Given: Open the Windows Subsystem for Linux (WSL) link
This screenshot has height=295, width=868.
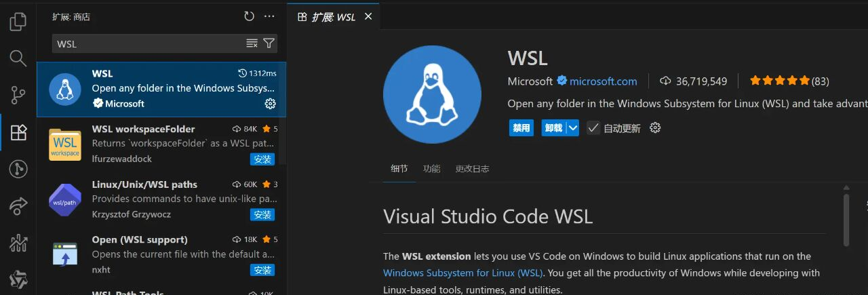Looking at the screenshot, I should [463, 273].
